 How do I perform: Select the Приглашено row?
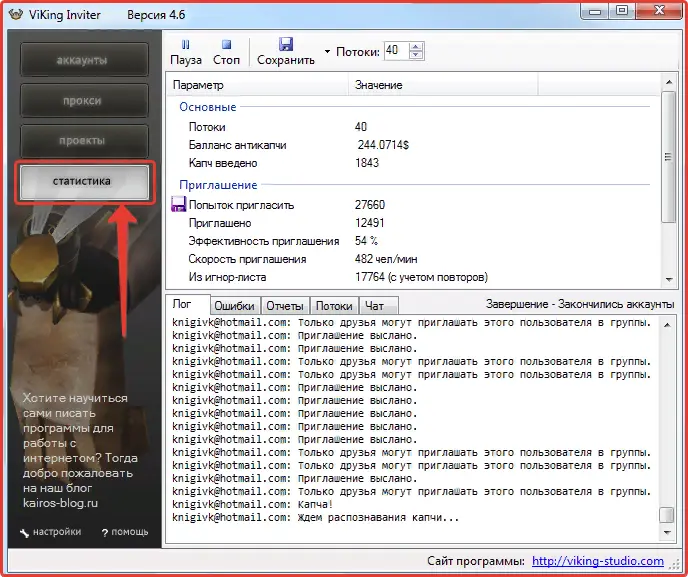point(412,223)
